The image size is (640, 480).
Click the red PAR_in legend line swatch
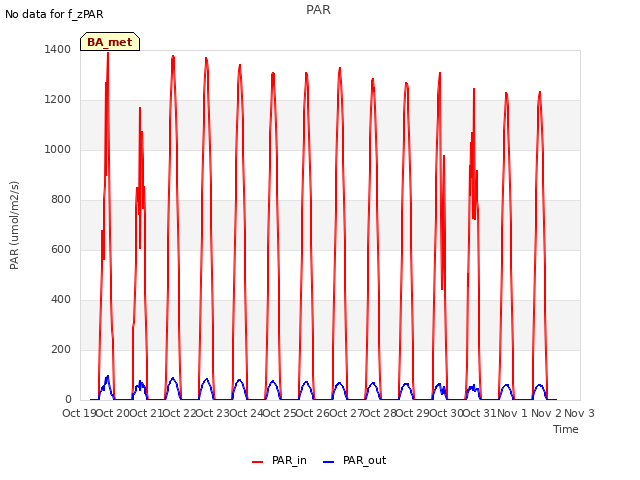click(258, 462)
